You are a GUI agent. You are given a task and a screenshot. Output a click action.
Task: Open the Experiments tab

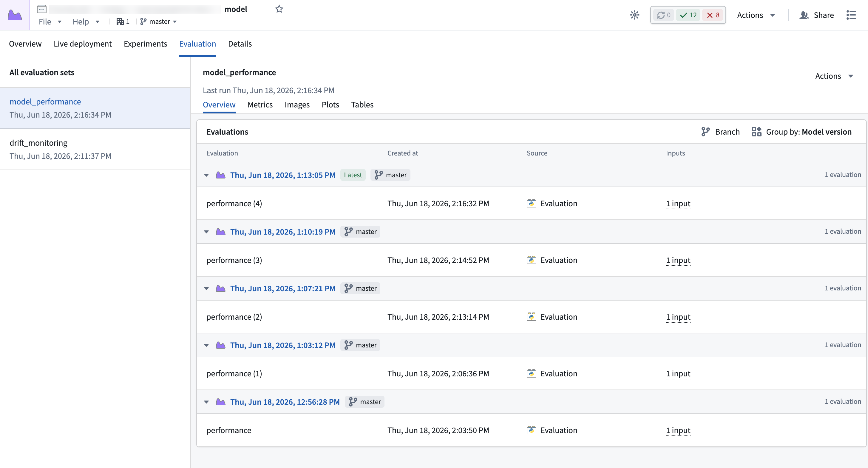(x=145, y=44)
